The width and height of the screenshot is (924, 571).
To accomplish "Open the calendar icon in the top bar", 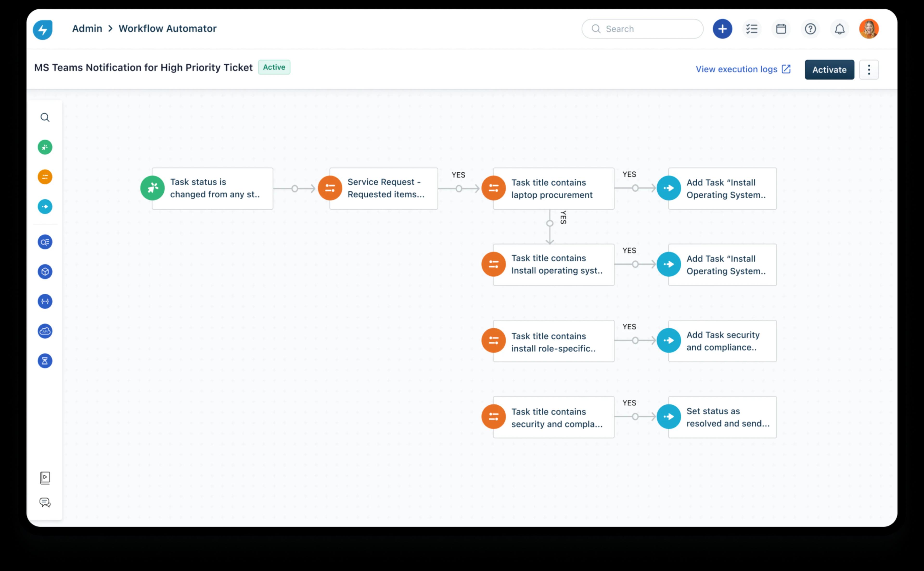I will click(781, 29).
